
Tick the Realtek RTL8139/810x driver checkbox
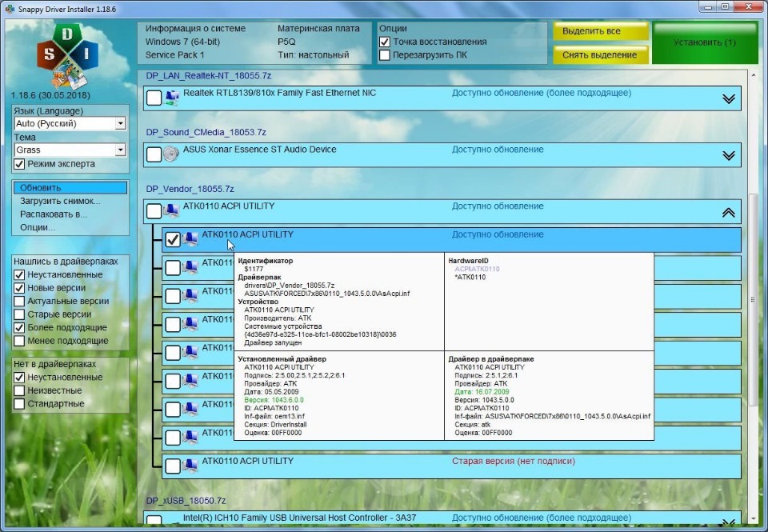[154, 98]
